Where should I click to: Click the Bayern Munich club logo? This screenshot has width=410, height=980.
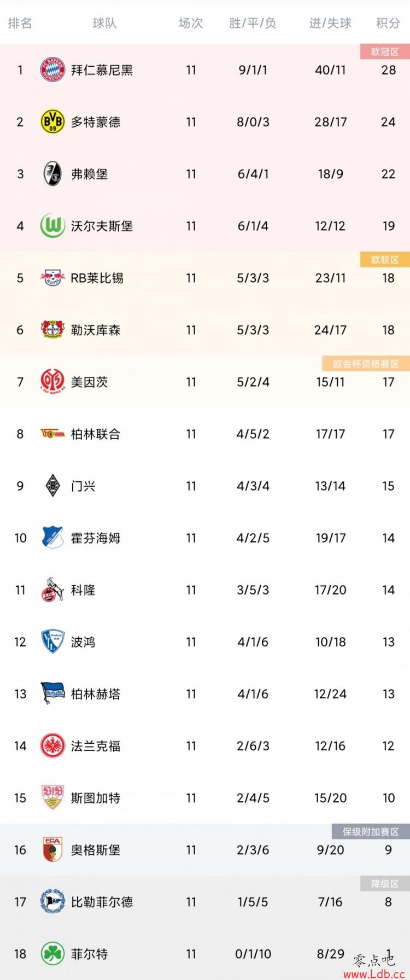coord(53,70)
